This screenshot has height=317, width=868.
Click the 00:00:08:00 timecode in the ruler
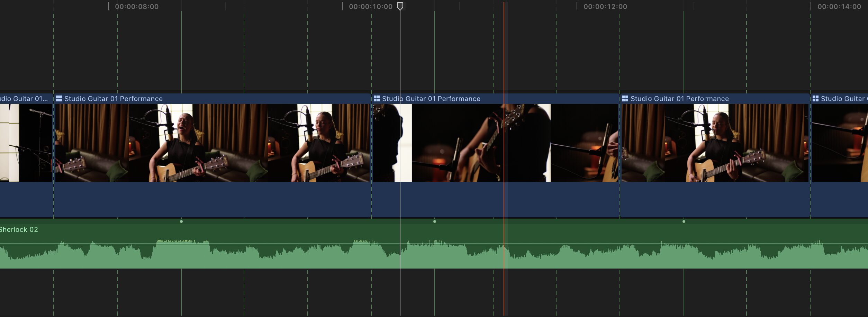(136, 7)
